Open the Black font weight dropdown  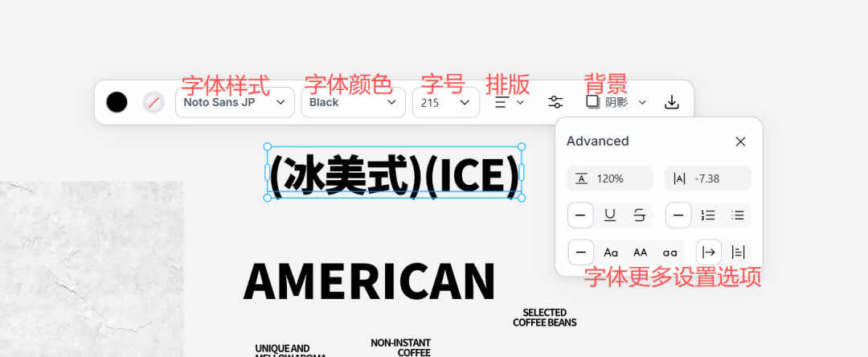(353, 102)
